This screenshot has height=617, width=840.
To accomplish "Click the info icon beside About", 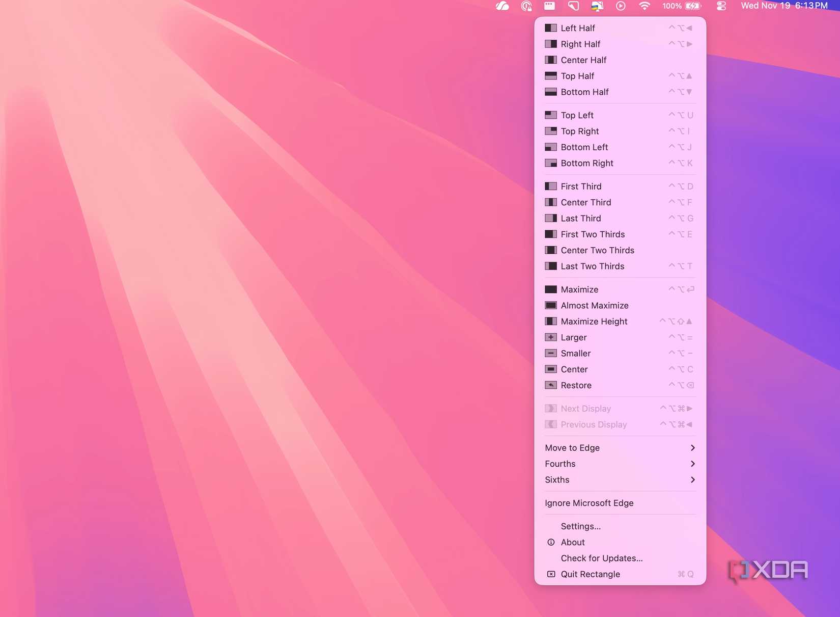I will (x=551, y=542).
